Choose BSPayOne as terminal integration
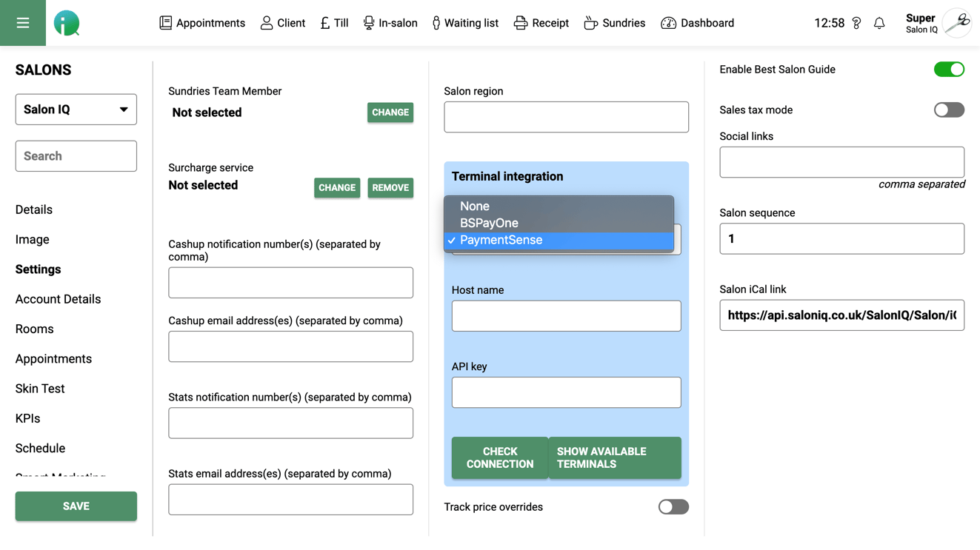Image resolution: width=980 pixels, height=550 pixels. [x=488, y=222]
